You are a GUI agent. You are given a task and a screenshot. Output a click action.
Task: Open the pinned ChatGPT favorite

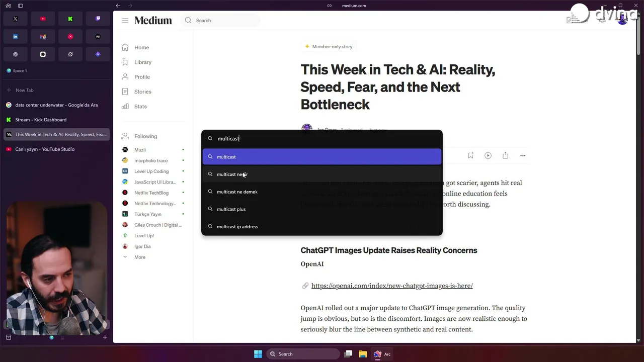tap(15, 54)
